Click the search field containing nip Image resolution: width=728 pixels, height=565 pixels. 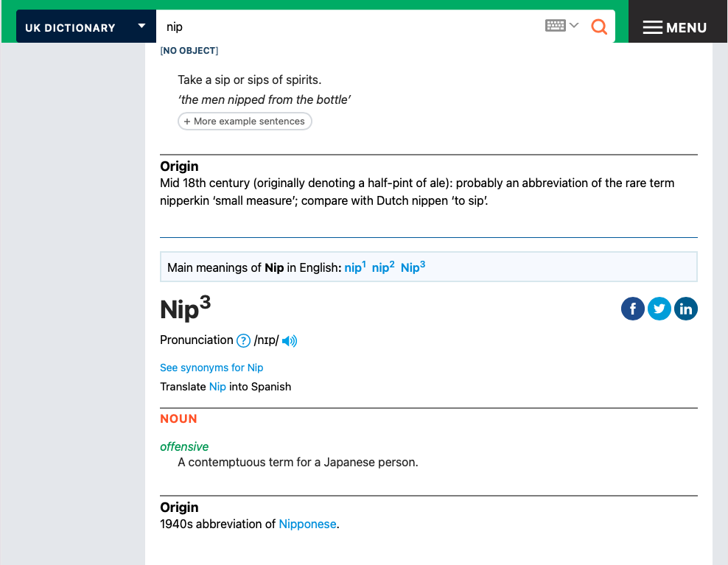coord(346,27)
